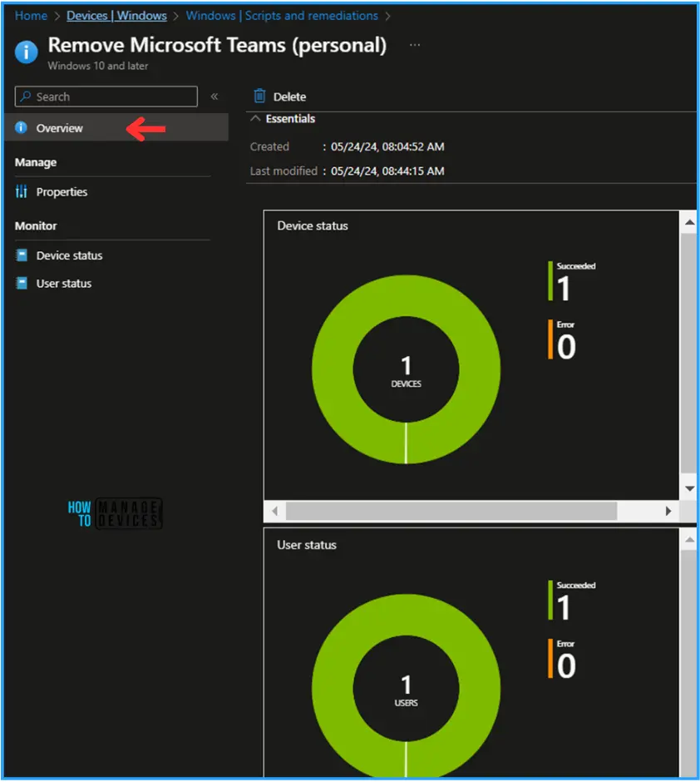The width and height of the screenshot is (700, 782).
Task: Open the Overview menu item
Action: click(x=116, y=127)
